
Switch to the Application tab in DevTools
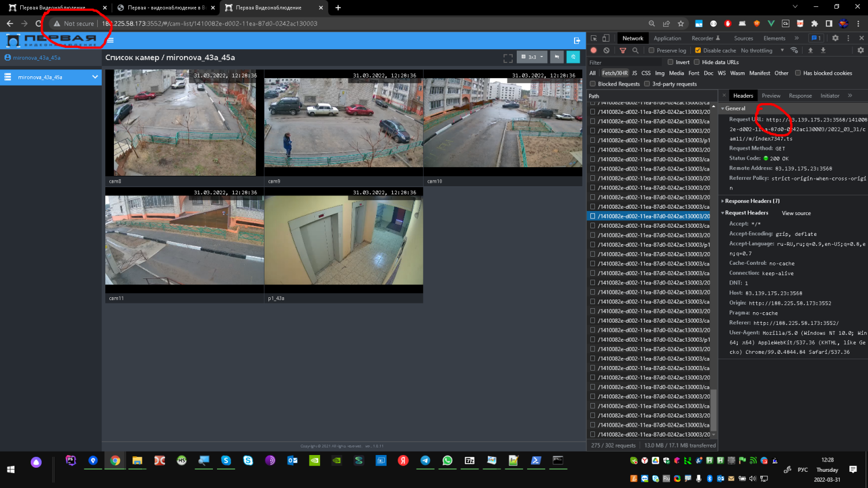667,38
